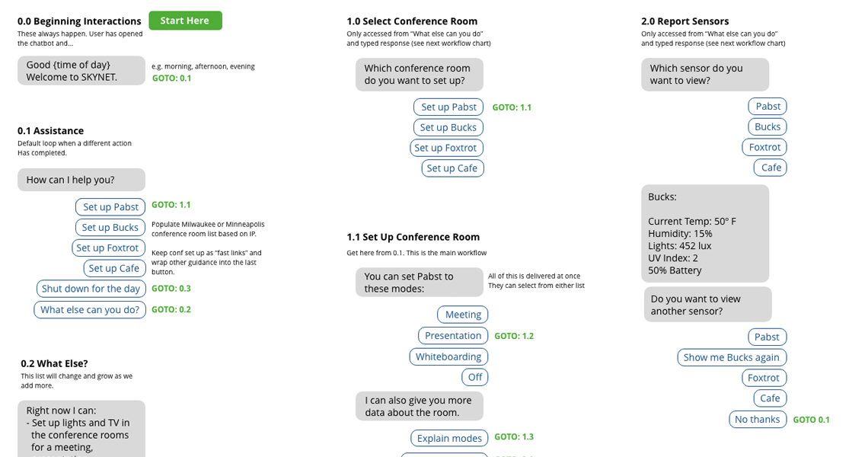
Task: Click the How can I help you? bubble
Action: click(x=81, y=180)
